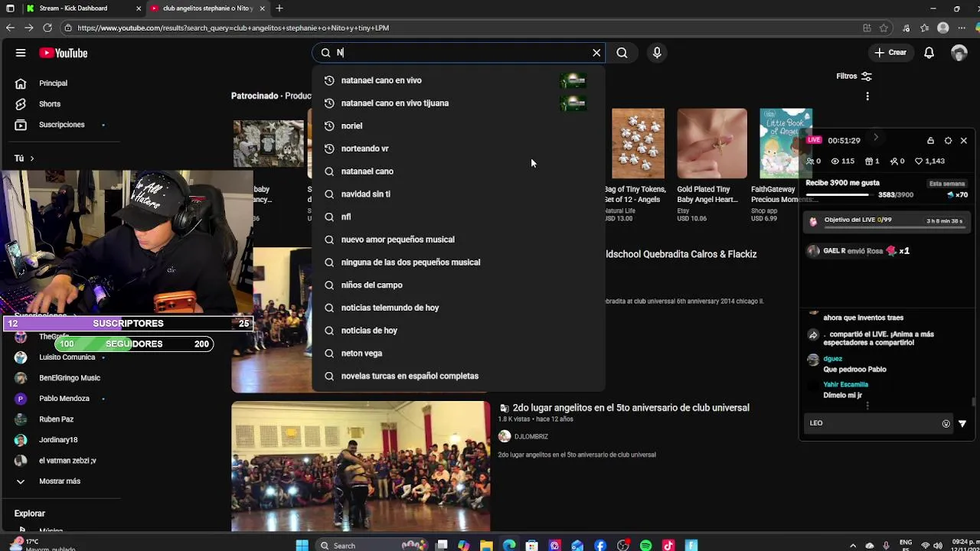Open FaithGateway Precious Moments product image

point(786,143)
